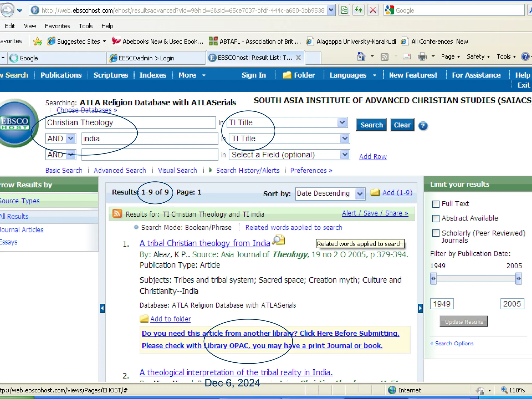
Task: Click the RSS feed icon beside Results for
Action: point(117,214)
